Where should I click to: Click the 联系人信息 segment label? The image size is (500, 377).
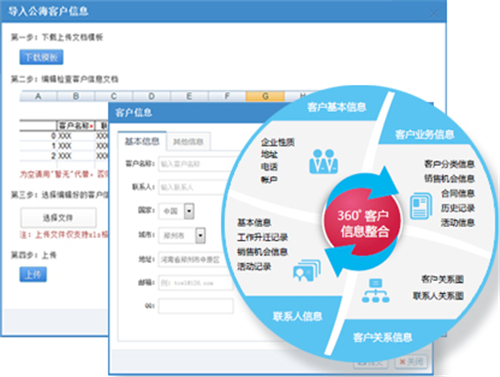click(x=297, y=316)
